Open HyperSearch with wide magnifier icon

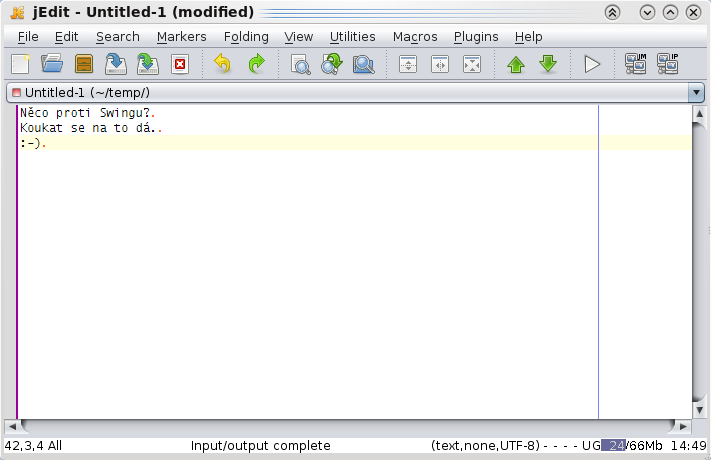coord(364,64)
